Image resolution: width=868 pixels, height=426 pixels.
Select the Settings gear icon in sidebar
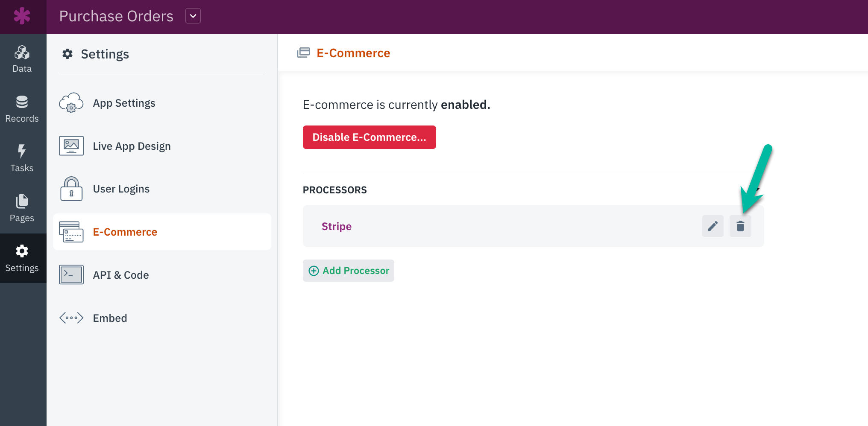pos(22,252)
